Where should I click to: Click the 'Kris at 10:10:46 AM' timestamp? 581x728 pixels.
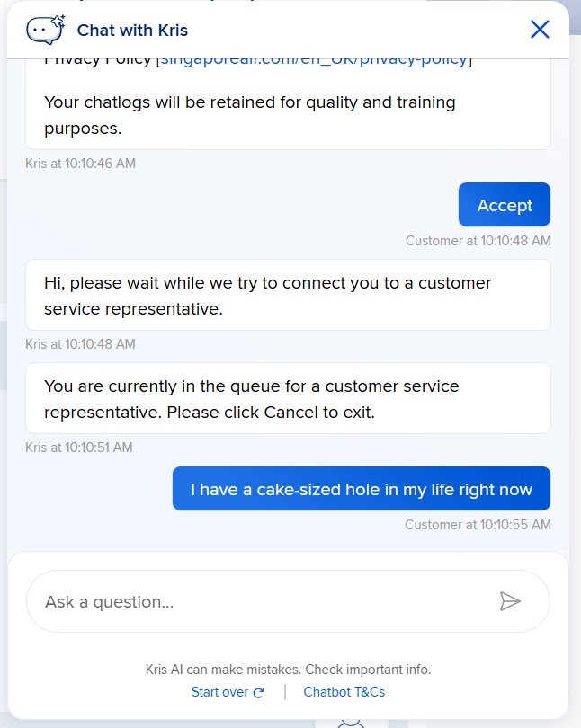click(81, 164)
